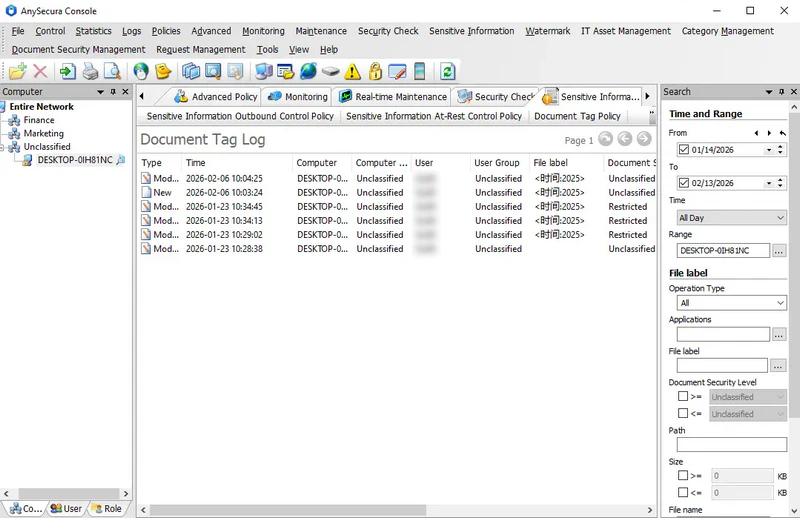The height and width of the screenshot is (518, 800).
Task: Click the globe with mouse icon
Action: click(x=141, y=71)
